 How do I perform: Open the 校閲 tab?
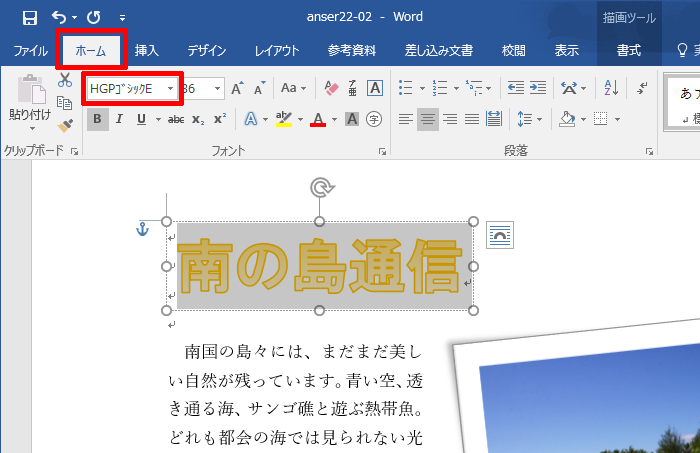[x=513, y=51]
